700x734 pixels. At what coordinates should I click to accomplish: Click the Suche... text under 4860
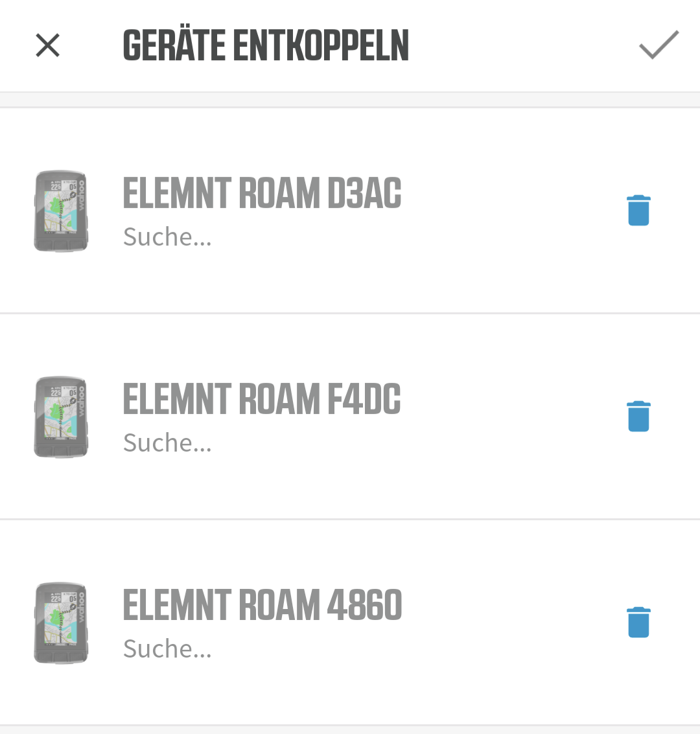coord(167,649)
